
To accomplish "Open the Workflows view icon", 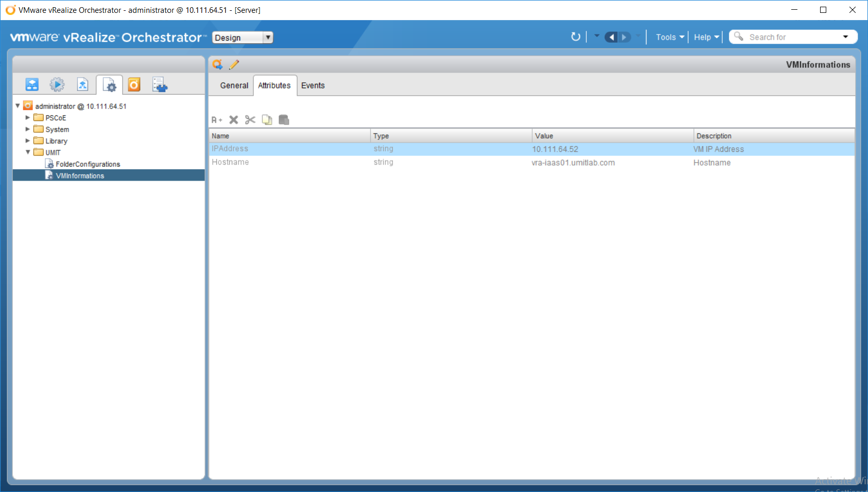I will coord(32,84).
